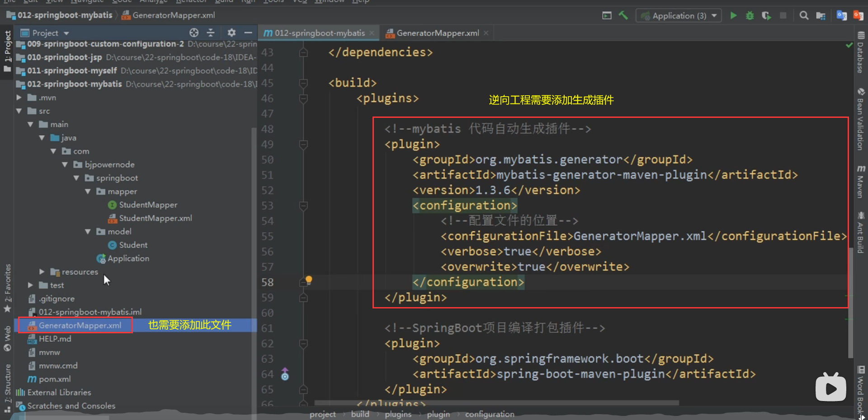Click the GeneratorMapper.xml breadcrumb in the navigation bar
This screenshot has height=420, width=868.
coord(168,15)
